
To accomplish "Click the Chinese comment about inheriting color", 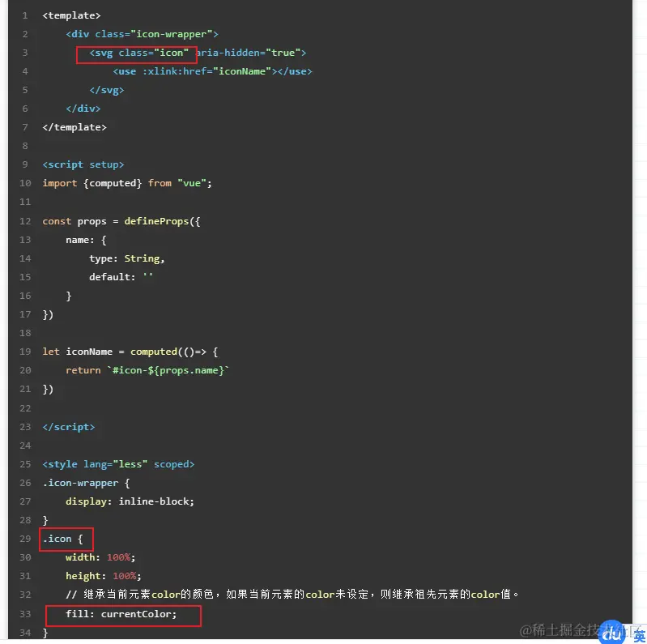I will pos(292,595).
